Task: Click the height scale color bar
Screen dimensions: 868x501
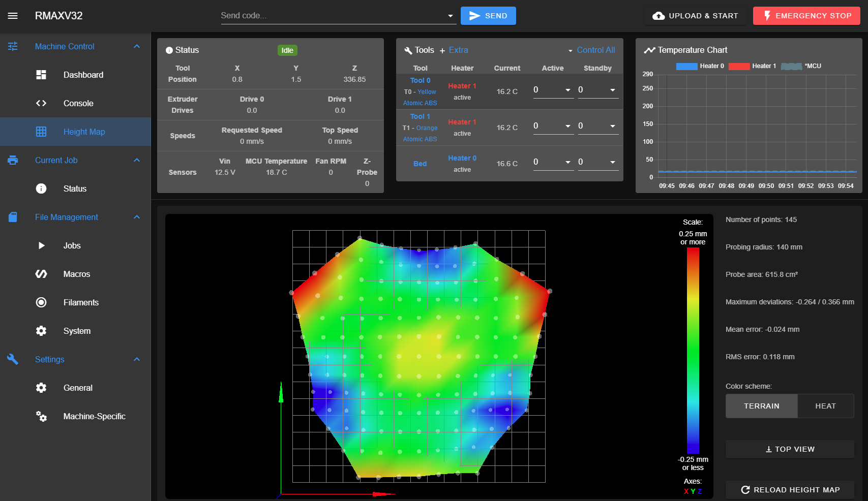Action: (x=693, y=351)
